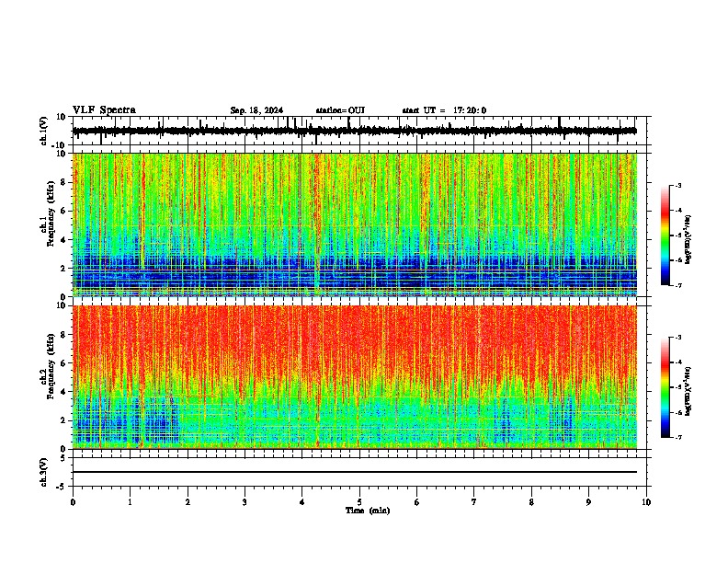Click the 'ch.1(V)' axis label

[44, 132]
